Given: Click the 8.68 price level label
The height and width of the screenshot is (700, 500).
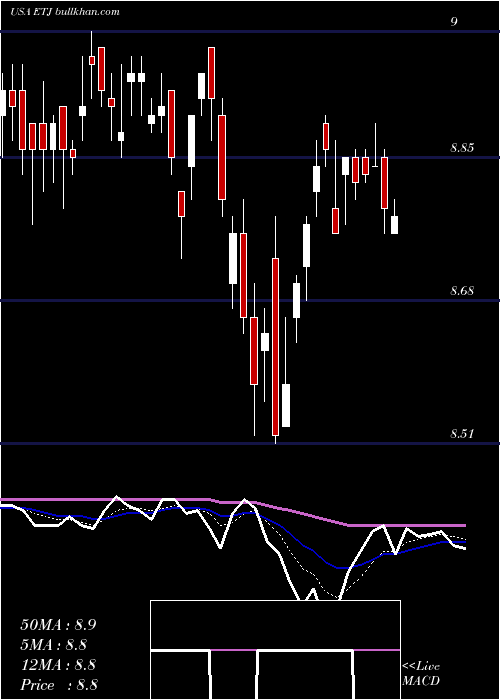Looking at the screenshot, I should 462,291.
